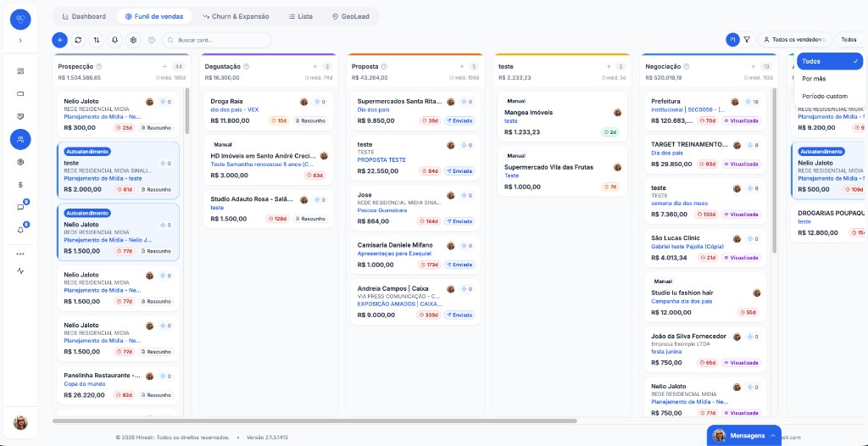This screenshot has height=446, width=868.
Task: Open the Prefeitura card in Negociação
Action: tap(706, 111)
